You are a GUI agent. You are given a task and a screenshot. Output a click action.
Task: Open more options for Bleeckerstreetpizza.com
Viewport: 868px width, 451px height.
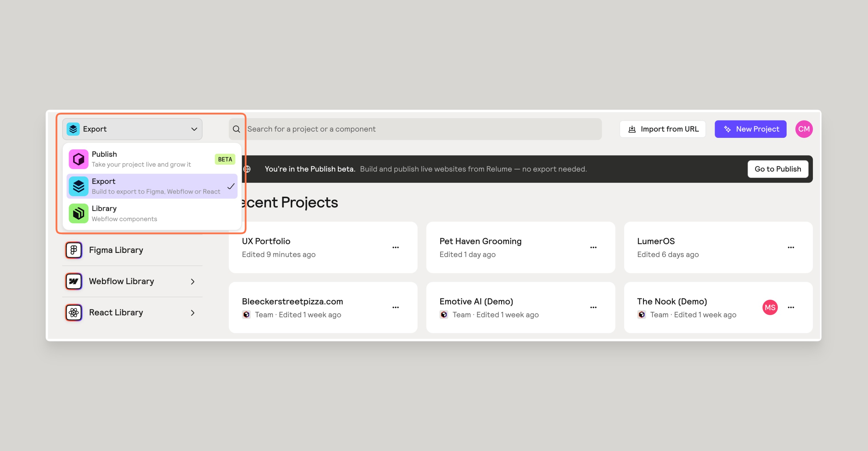click(x=395, y=307)
